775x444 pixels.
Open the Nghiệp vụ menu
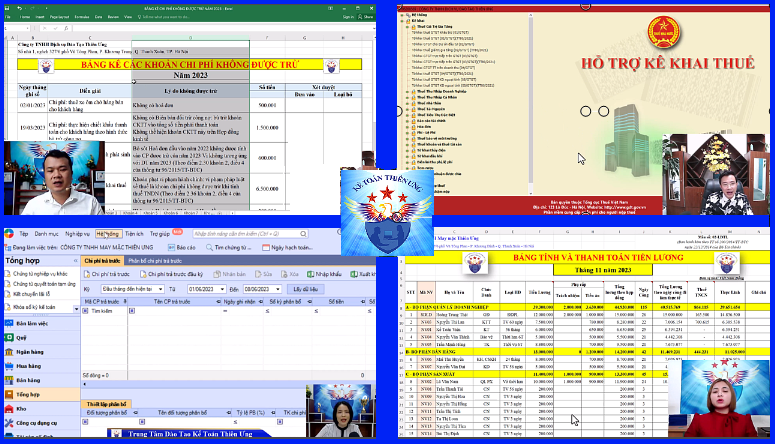coord(77,234)
